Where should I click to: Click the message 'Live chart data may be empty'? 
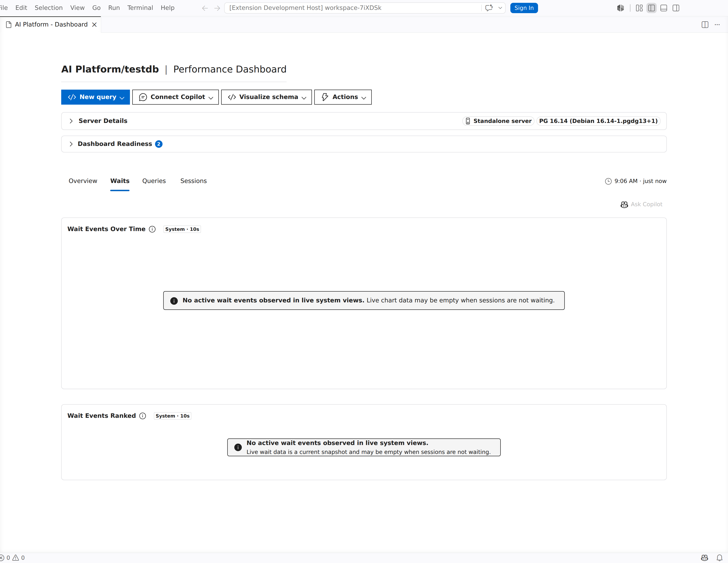click(x=460, y=300)
